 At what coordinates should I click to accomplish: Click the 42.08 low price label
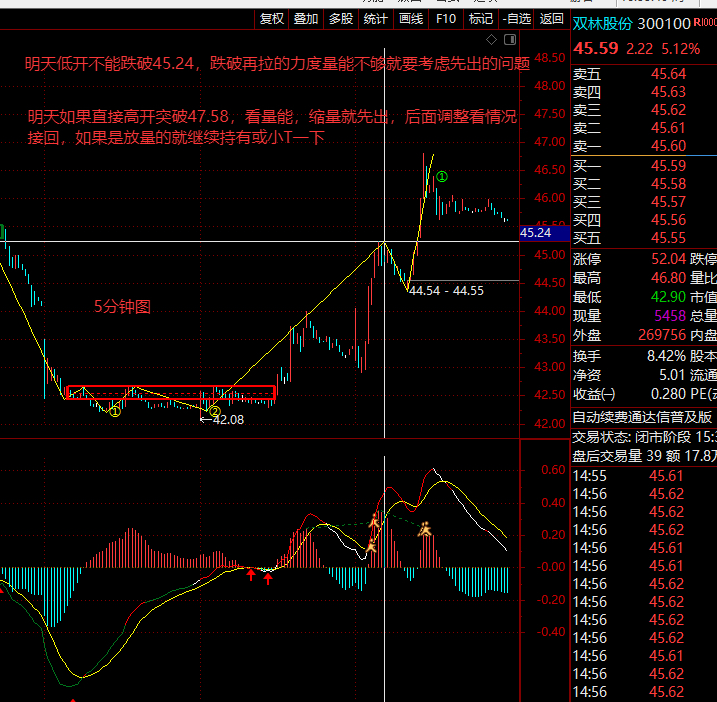tap(228, 419)
